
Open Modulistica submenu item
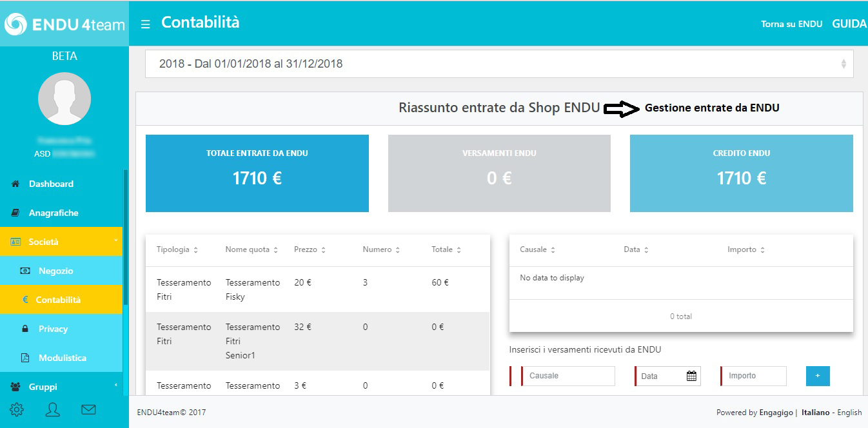click(61, 358)
